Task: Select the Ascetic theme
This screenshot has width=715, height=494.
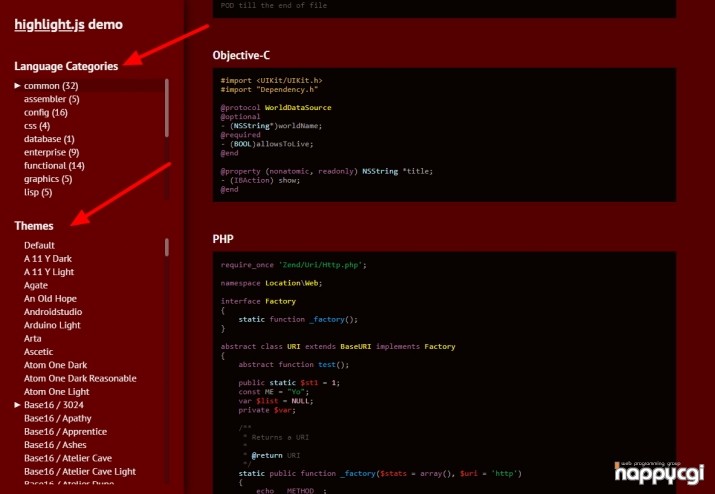Action: tap(38, 352)
